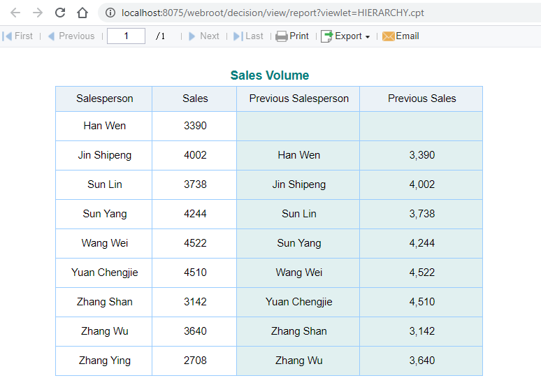Click the page number input field
541x392 pixels.
[126, 36]
